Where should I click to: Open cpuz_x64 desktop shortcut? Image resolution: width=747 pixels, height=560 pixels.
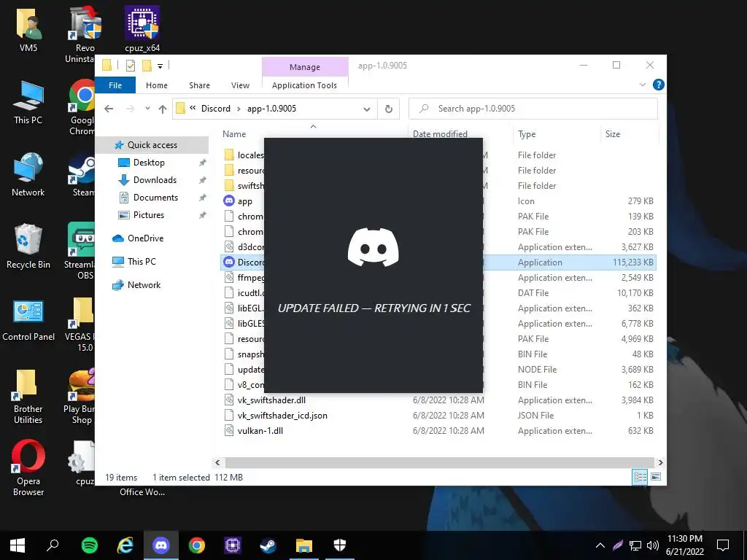[x=142, y=29]
